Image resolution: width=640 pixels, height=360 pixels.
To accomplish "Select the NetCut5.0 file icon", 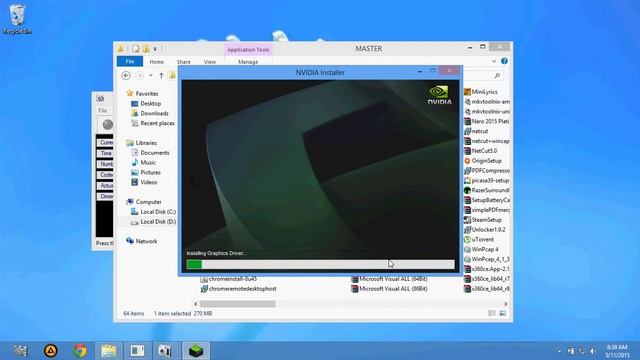I will [467, 151].
